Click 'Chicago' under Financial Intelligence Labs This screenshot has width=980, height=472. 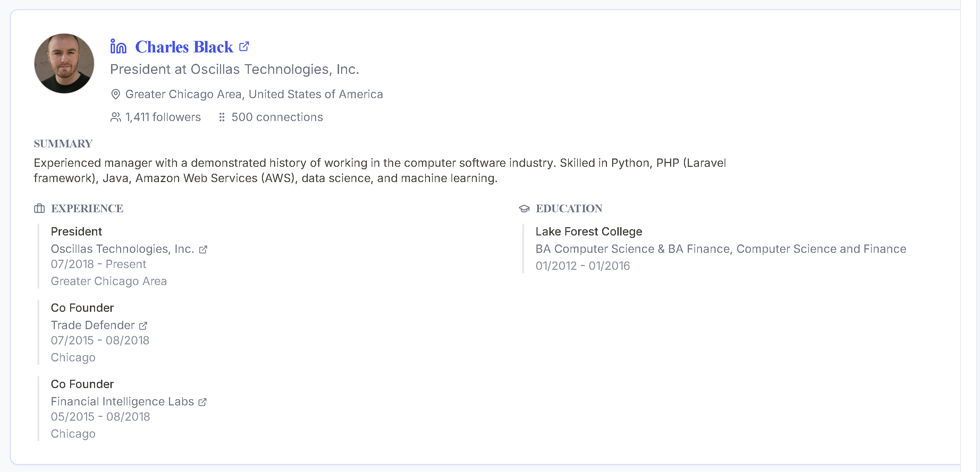click(x=73, y=434)
